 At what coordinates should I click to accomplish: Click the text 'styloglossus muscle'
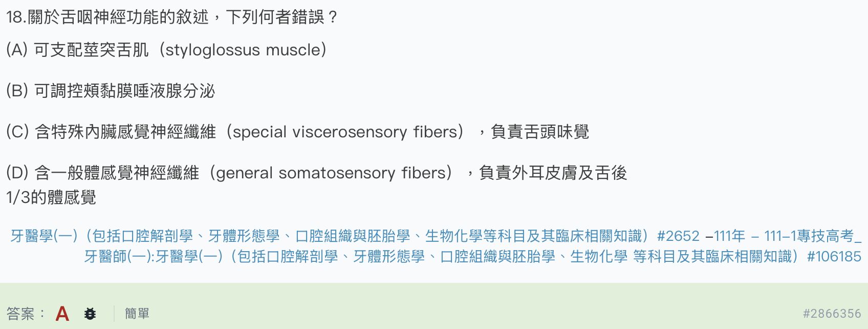(238, 50)
